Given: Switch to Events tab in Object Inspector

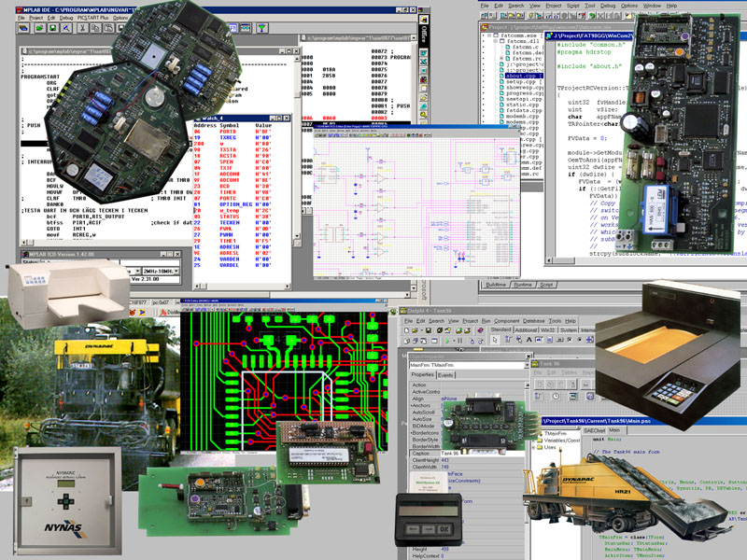Looking at the screenshot, I should click(445, 375).
